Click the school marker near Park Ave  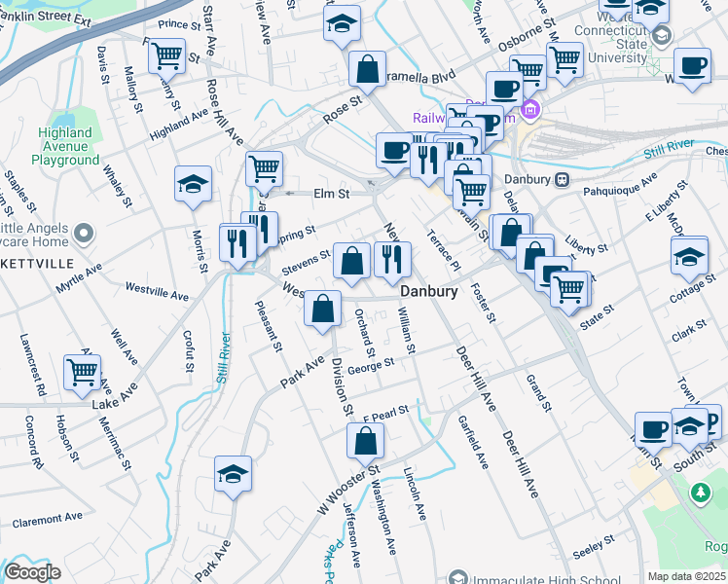coord(234,473)
